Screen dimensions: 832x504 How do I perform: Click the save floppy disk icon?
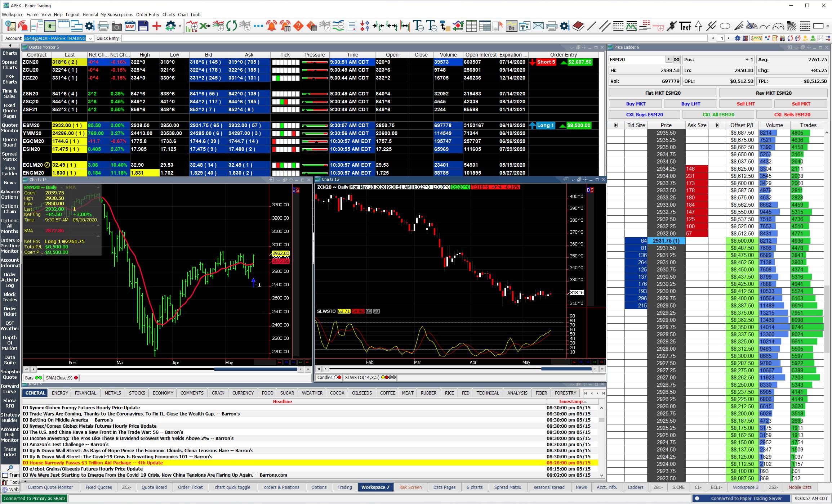pyautogui.click(x=143, y=26)
